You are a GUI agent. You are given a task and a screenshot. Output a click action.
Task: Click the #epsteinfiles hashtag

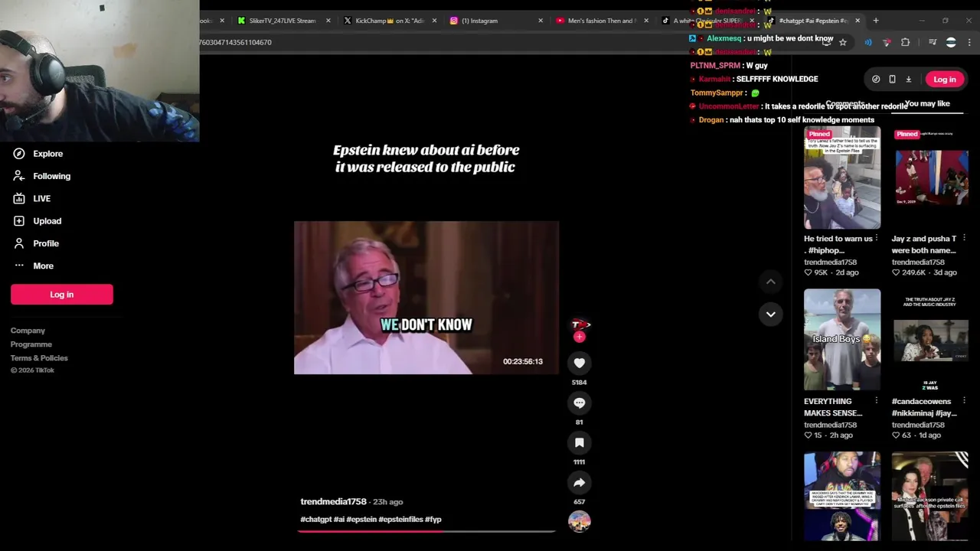[x=400, y=520]
